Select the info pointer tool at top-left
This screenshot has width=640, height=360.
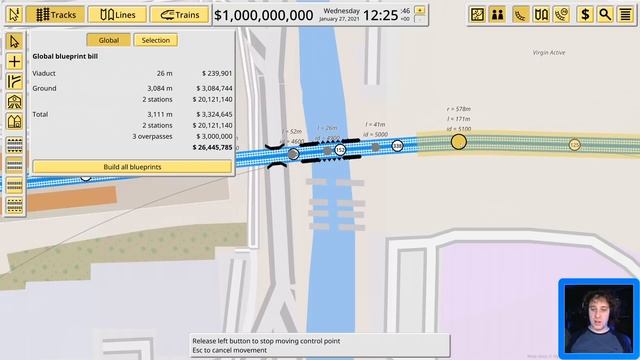(x=14, y=15)
